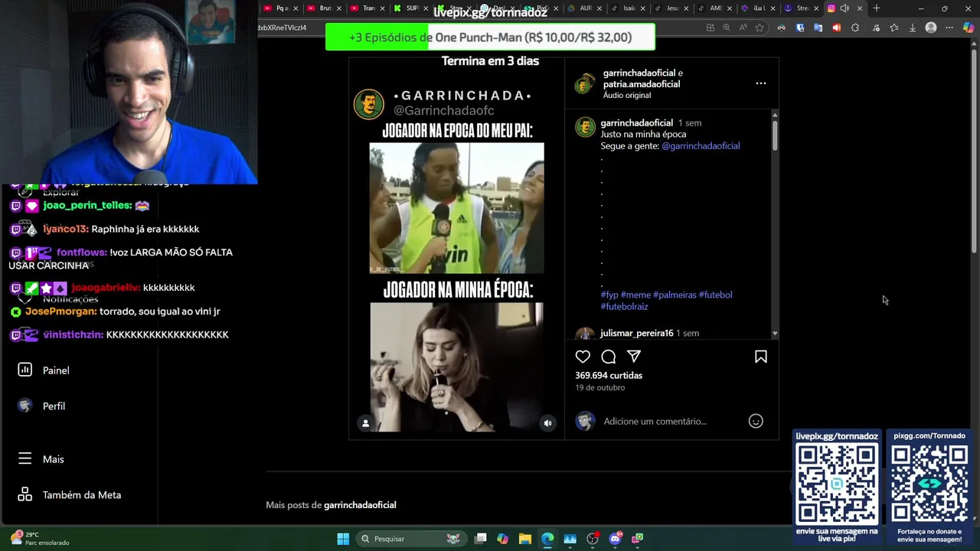Image resolution: width=980 pixels, height=551 pixels.
Task: Open weather widget showing 29°C
Action: 40,539
